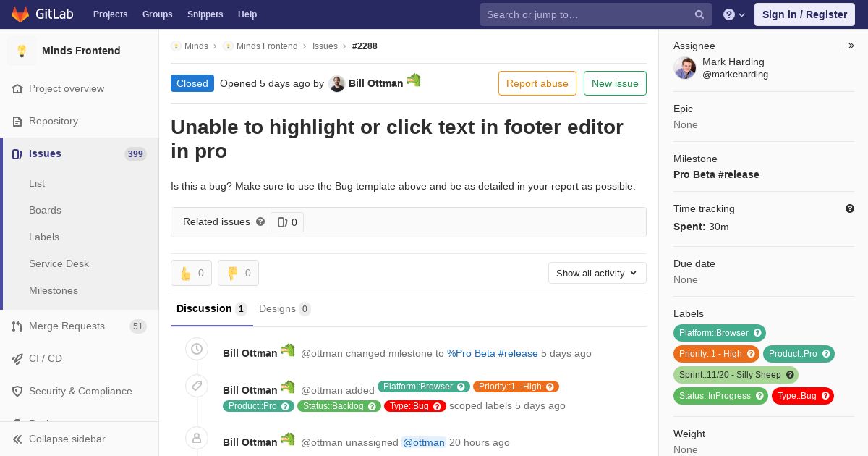868x456 pixels.
Task: Click the Minds Frontend project title
Action: pyautogui.click(x=81, y=51)
